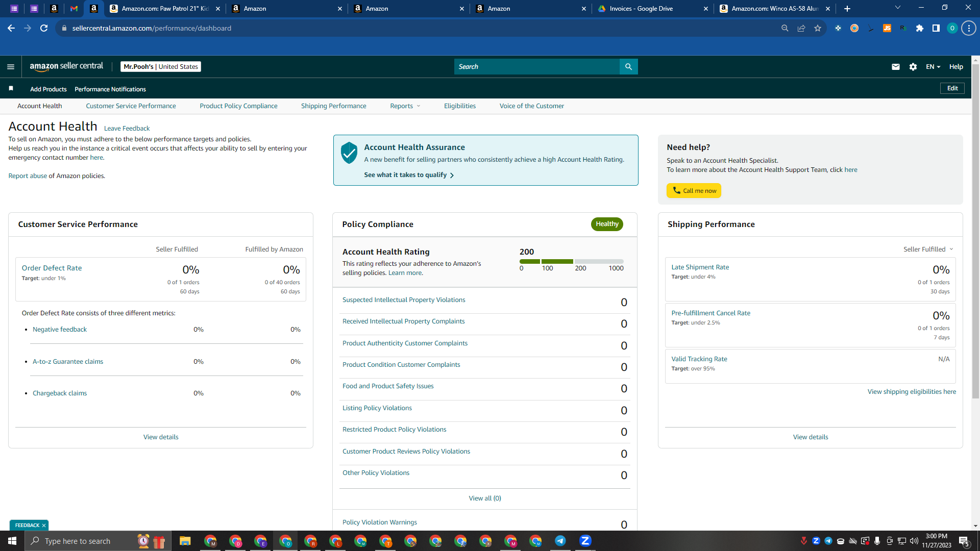View details of Customer Service Performance
Screen dimensions: 980x551
161,437
